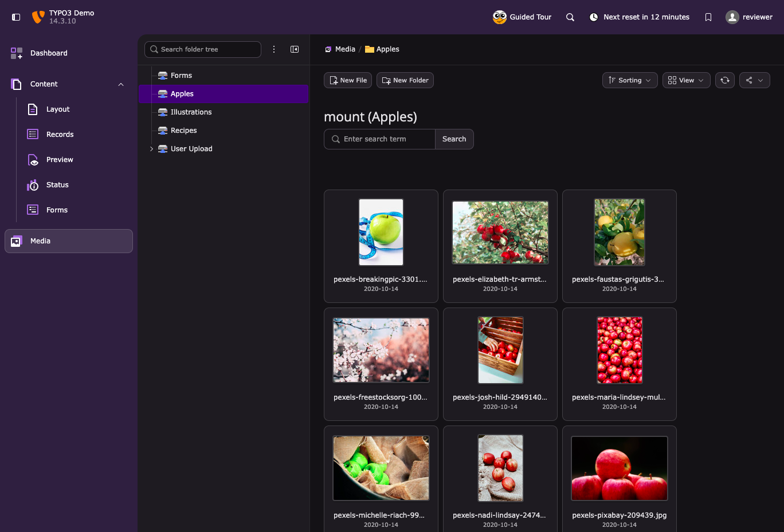Open the pexels-josh-hild apple crate thumbnail
Screen dimensions: 784x532
(500, 350)
